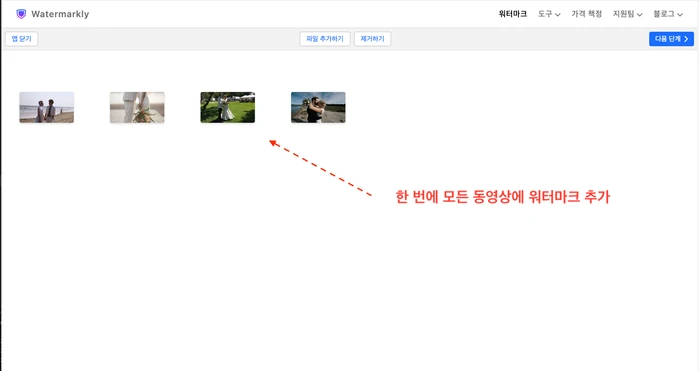Expand the 지원팀 dropdown menu

coord(627,14)
